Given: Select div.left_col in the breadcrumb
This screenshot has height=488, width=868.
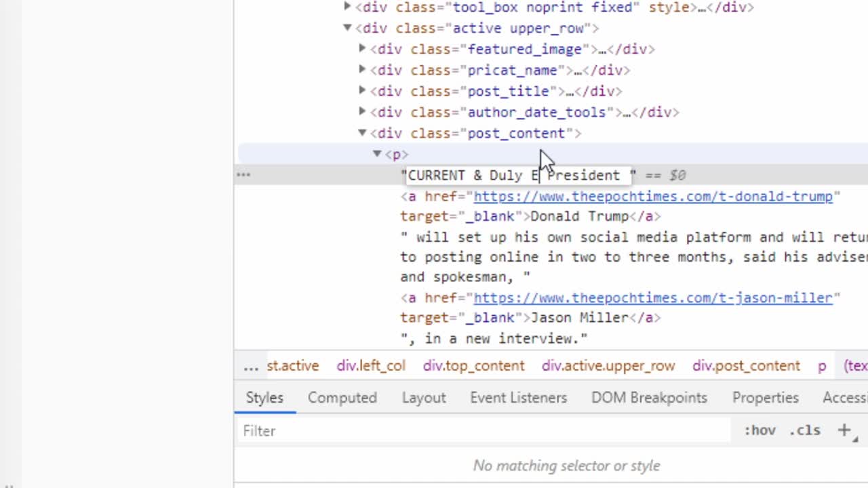Looking at the screenshot, I should (371, 366).
